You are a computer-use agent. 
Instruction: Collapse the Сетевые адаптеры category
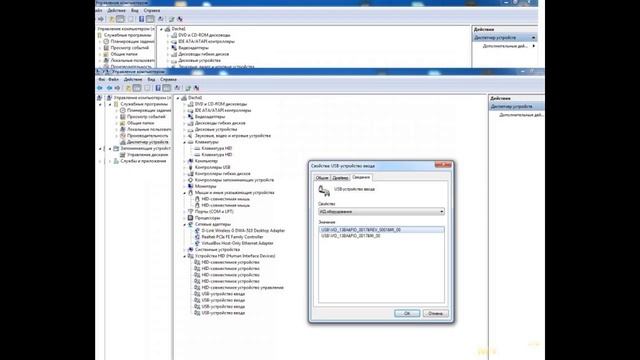click(184, 224)
